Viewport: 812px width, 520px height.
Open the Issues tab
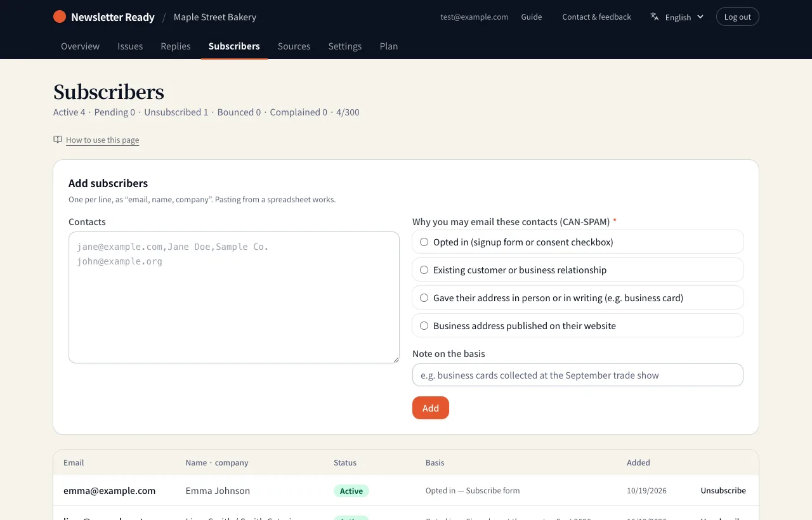[130, 46]
